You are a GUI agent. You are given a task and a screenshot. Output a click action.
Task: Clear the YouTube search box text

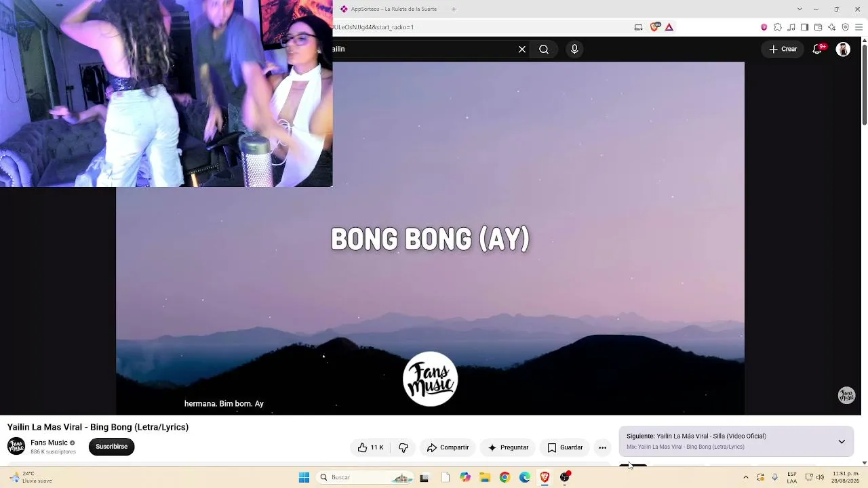coord(522,49)
